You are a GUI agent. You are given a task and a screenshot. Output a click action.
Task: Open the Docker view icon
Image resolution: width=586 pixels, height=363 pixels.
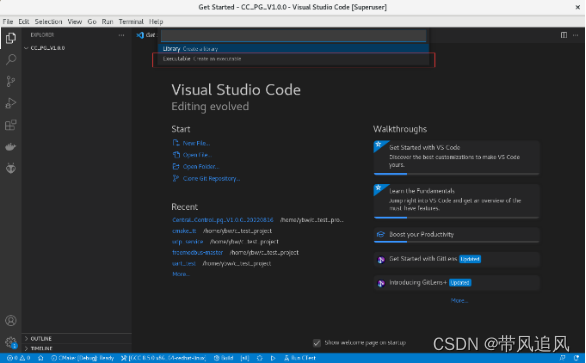pyautogui.click(x=11, y=147)
